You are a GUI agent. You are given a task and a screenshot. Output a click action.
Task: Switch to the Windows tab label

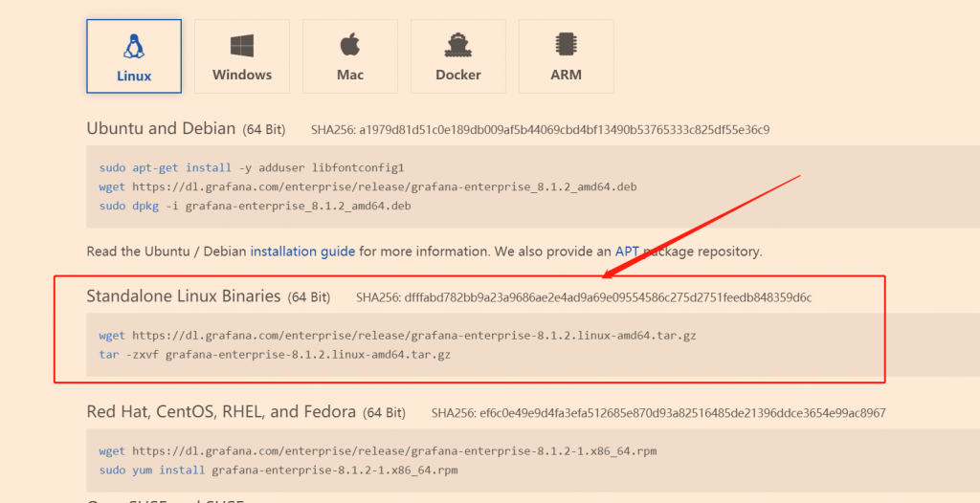[242, 75]
